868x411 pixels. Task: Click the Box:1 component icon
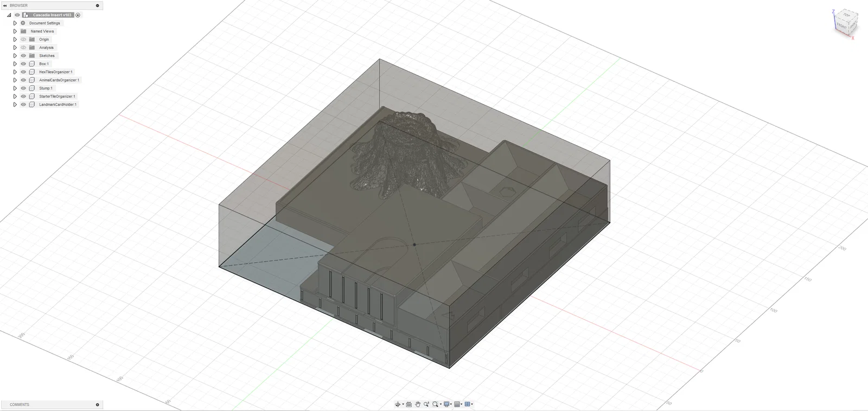32,64
